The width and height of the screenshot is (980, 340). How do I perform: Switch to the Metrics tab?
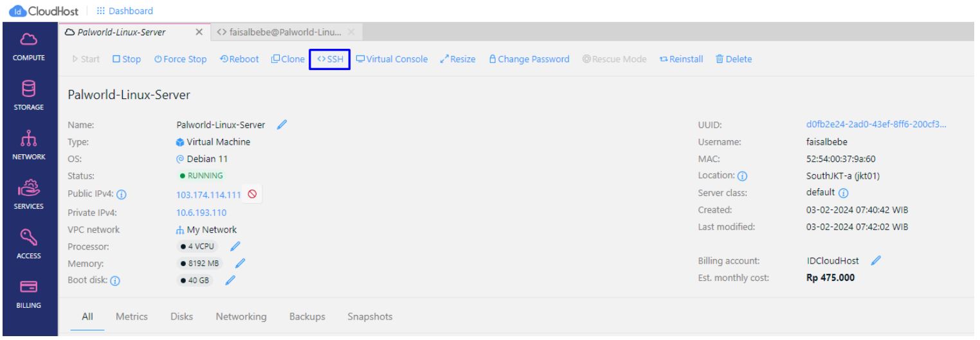132,317
